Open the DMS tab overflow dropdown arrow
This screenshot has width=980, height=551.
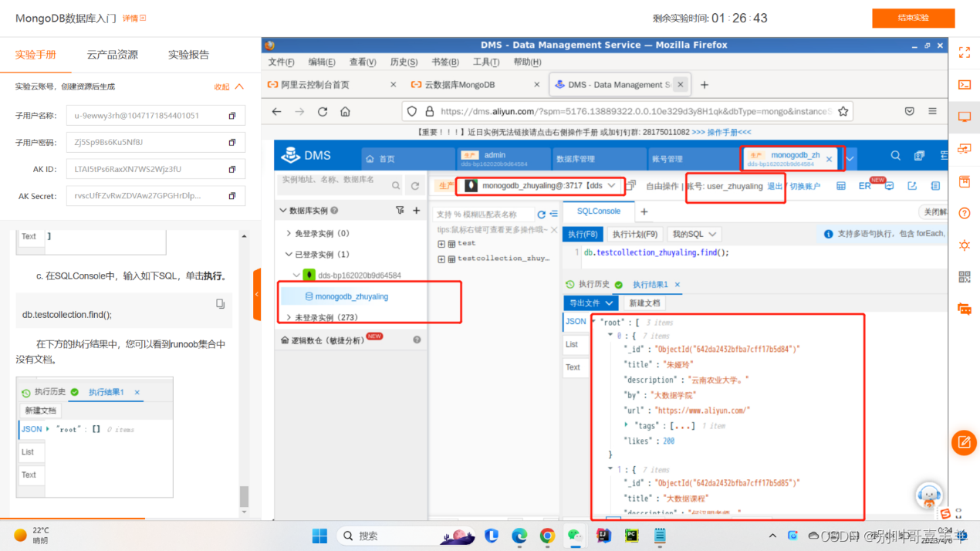pyautogui.click(x=850, y=159)
